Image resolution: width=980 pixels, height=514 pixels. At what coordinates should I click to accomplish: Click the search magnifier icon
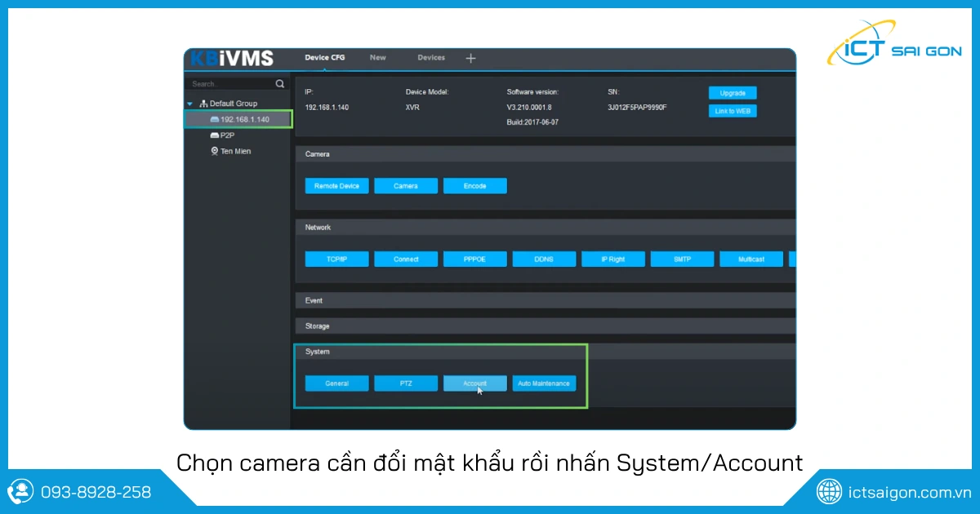pos(280,83)
